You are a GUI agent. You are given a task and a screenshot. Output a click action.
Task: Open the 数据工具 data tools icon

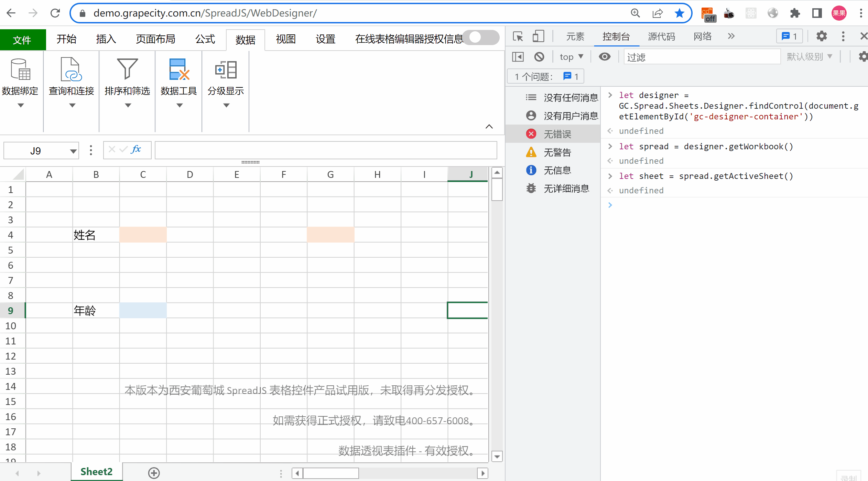(x=179, y=69)
